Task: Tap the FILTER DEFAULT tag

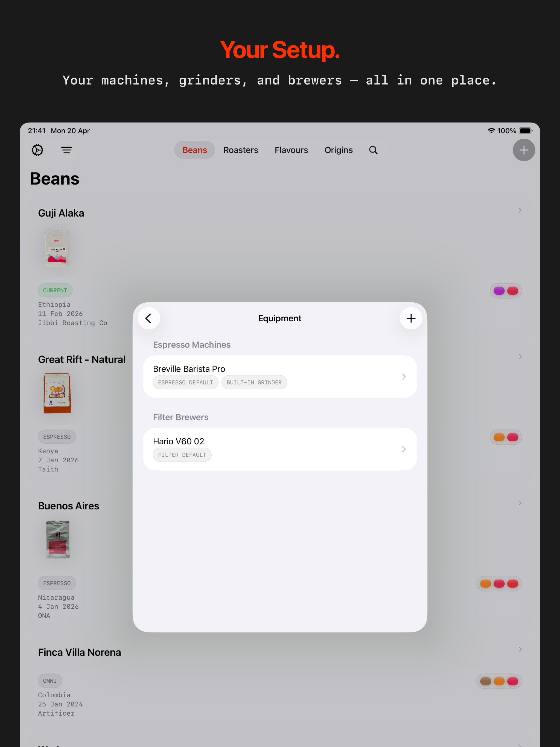Action: (x=182, y=455)
